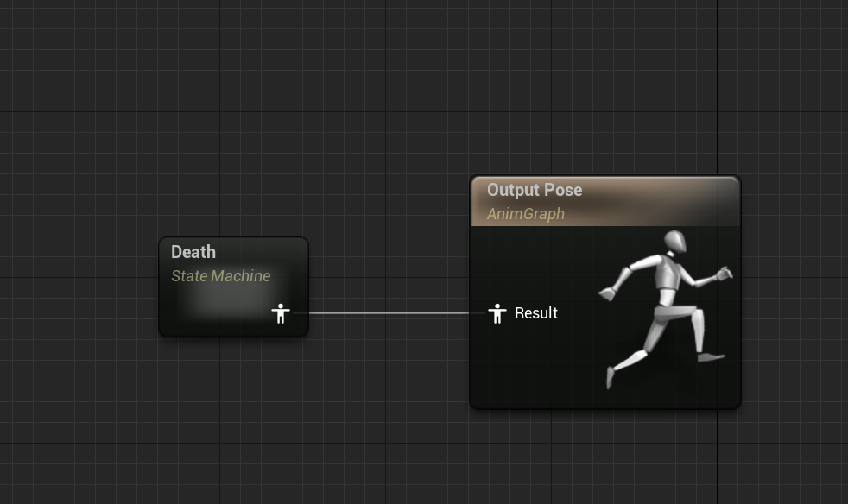Click the 'Result' pin label
Screen dimensions: 848x504
tap(536, 313)
